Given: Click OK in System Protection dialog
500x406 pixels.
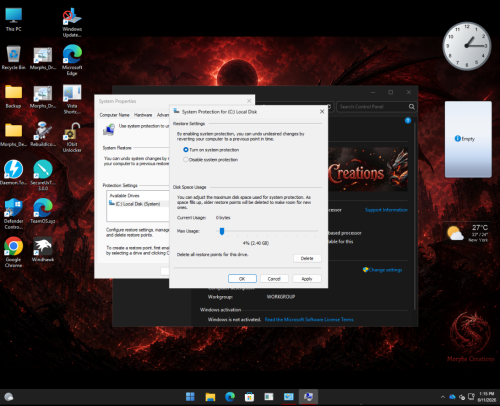Looking at the screenshot, I should pyautogui.click(x=242, y=279).
